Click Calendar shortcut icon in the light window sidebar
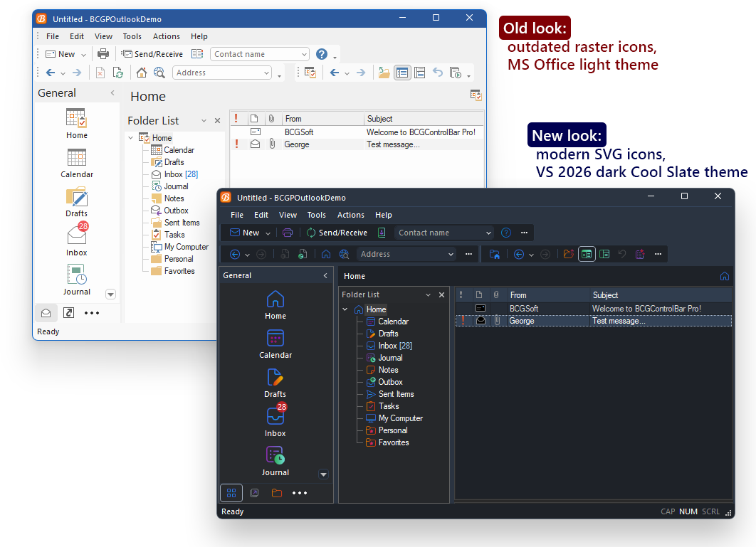 pos(77,159)
